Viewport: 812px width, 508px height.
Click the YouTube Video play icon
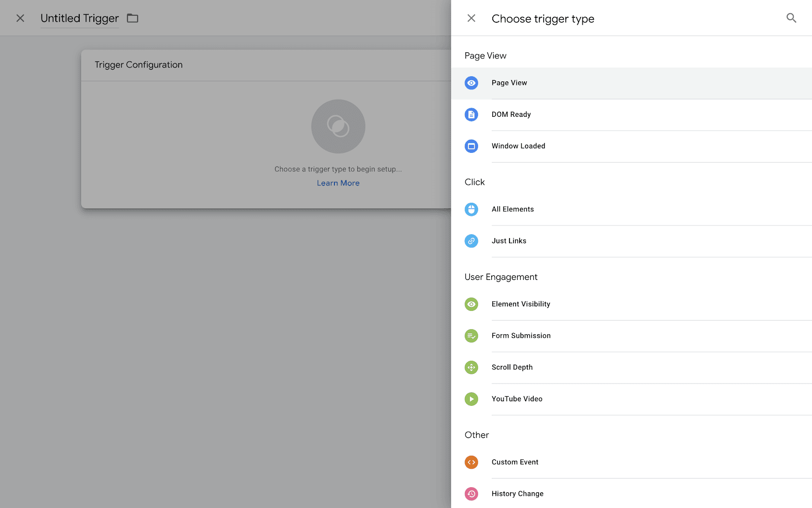click(471, 399)
